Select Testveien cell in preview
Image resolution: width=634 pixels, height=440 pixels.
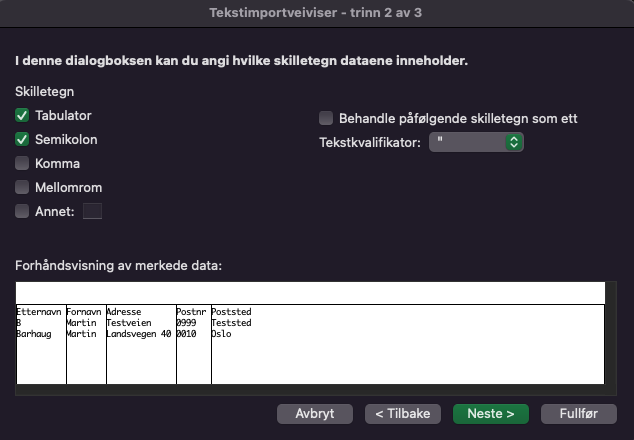(x=129, y=323)
